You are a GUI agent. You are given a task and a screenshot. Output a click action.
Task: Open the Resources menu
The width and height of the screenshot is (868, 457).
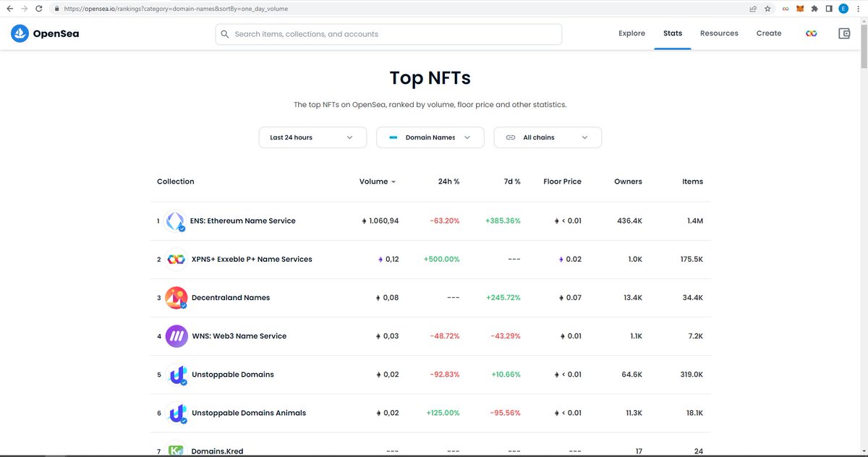[x=719, y=33]
